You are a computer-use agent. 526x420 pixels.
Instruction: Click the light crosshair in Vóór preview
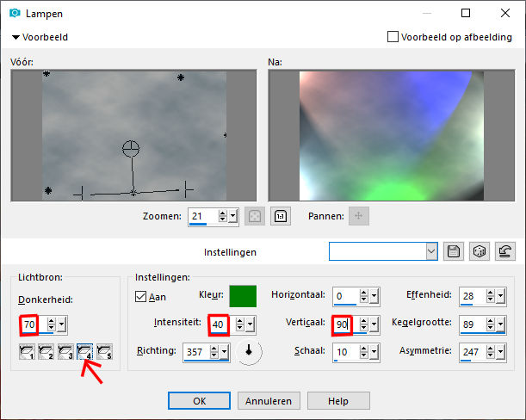(131, 149)
